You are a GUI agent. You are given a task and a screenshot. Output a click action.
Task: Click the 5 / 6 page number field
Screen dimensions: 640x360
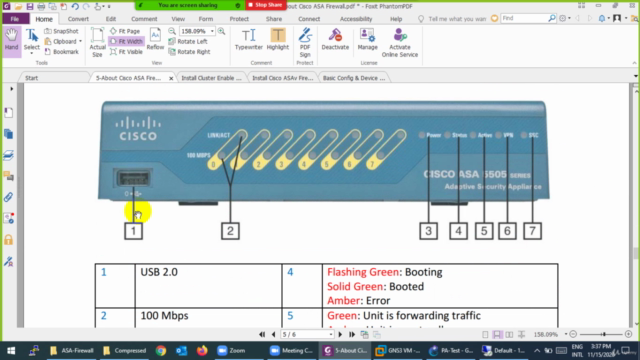304,334
